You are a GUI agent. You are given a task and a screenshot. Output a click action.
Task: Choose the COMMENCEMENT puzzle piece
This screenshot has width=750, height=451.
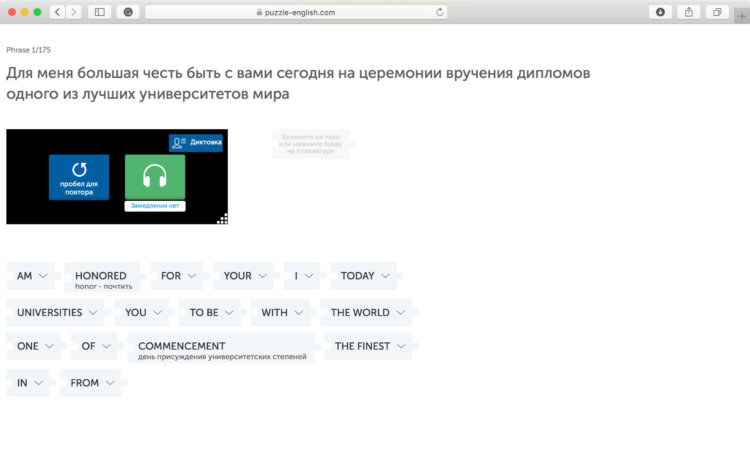[x=221, y=348]
